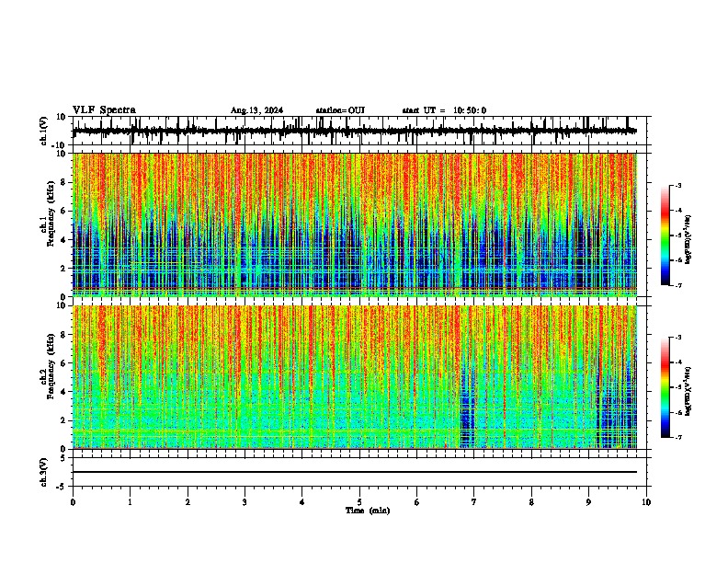This screenshot has height=563, width=728.
Task: Click the "-3" label atop ch.1 color bar
Action: [x=677, y=185]
